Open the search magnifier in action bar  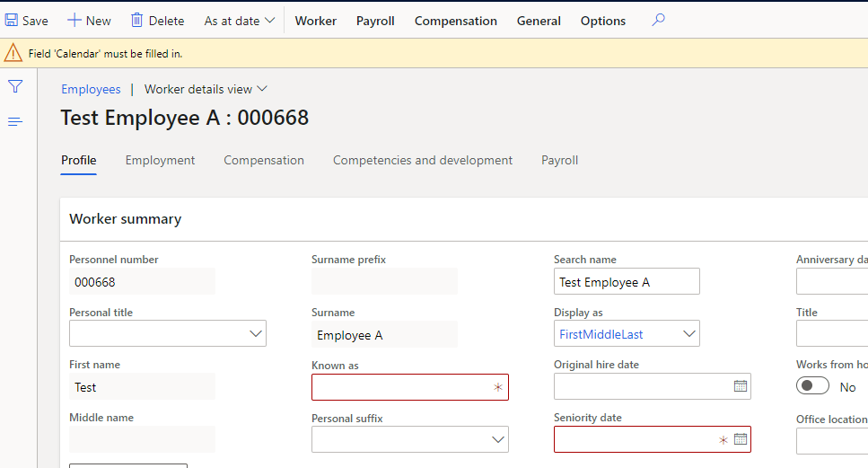click(658, 20)
